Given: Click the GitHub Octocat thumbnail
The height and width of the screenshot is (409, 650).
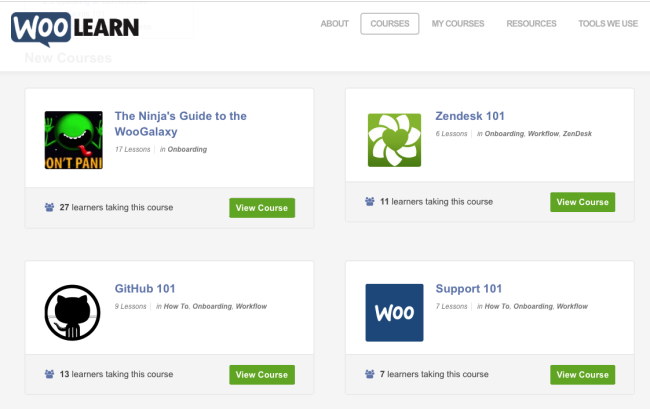Looking at the screenshot, I should tap(73, 313).
